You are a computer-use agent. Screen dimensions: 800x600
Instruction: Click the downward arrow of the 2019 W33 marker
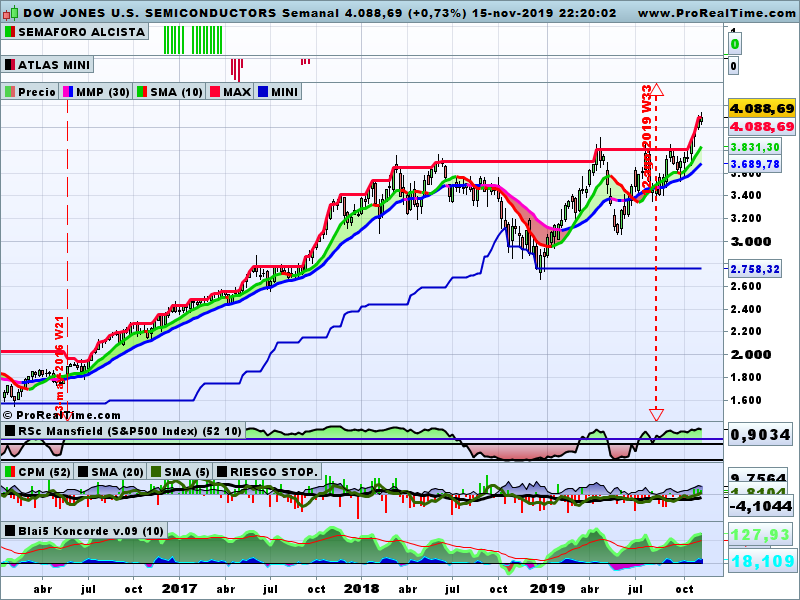pos(656,414)
